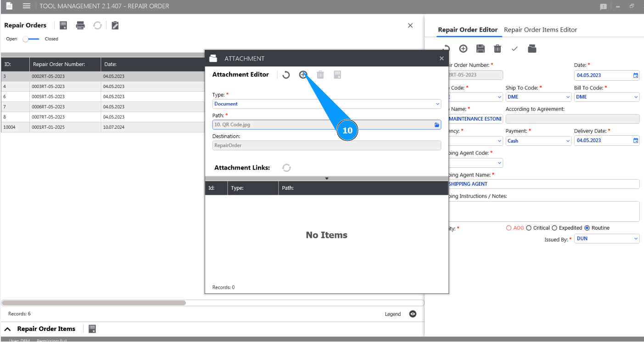
Task: Export attachments from the Attachment Editor toolbar
Action: [x=337, y=75]
